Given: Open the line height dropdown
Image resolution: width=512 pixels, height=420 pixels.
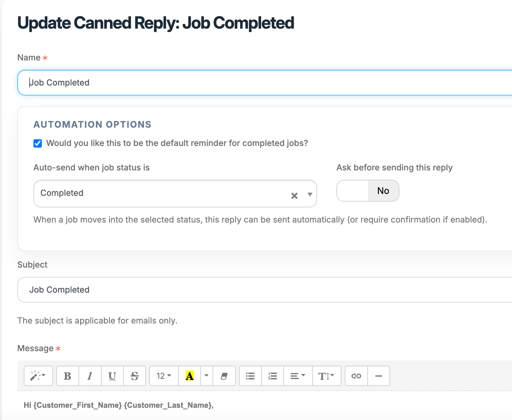Looking at the screenshot, I should coord(326,376).
